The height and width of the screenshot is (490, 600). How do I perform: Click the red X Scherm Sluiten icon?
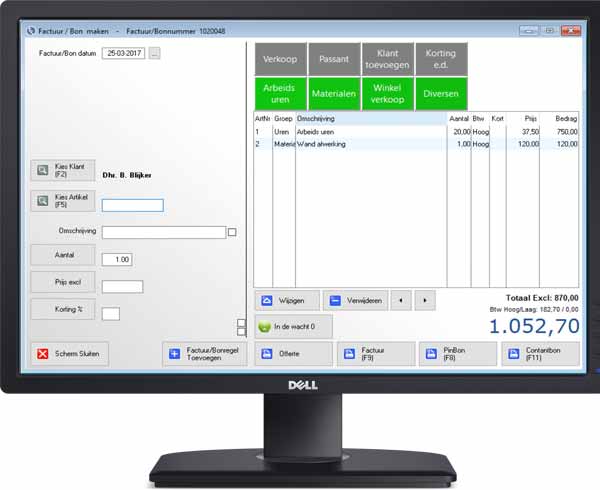[43, 354]
